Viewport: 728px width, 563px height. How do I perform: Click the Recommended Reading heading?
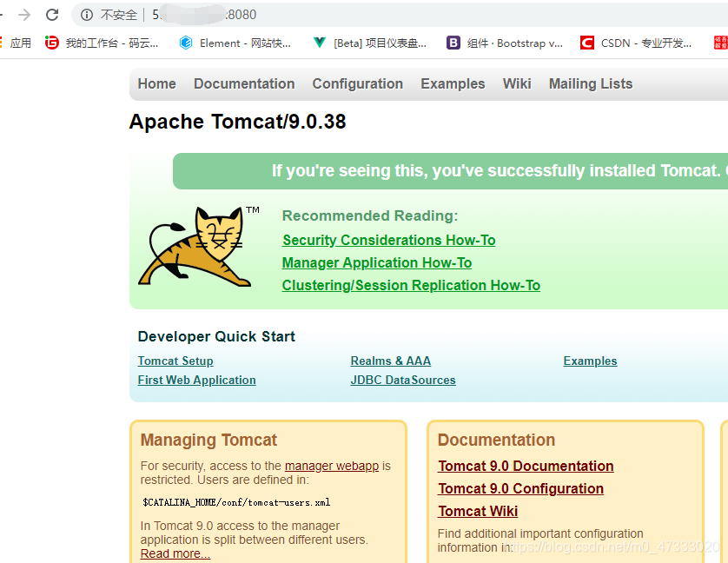point(370,215)
